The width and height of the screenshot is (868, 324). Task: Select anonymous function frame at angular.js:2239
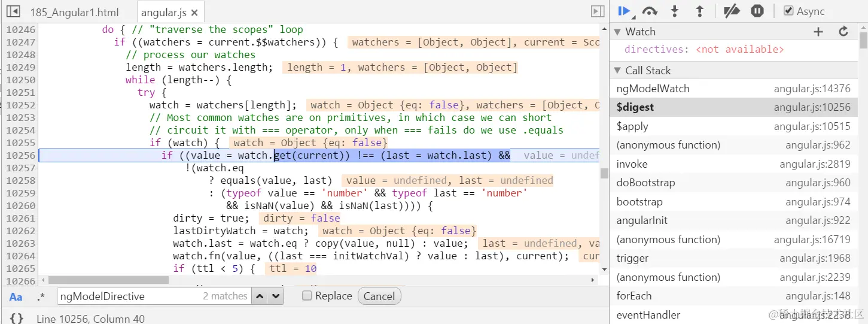click(734, 277)
